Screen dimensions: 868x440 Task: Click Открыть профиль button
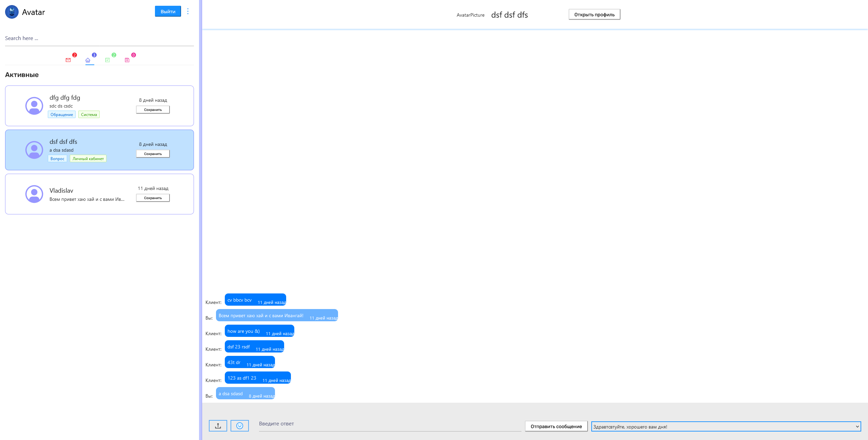tap(594, 15)
